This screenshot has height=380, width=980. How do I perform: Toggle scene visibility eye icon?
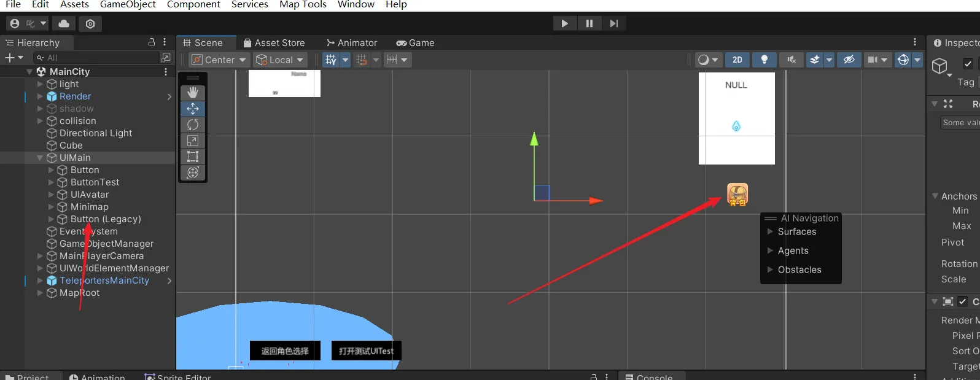[x=849, y=60]
